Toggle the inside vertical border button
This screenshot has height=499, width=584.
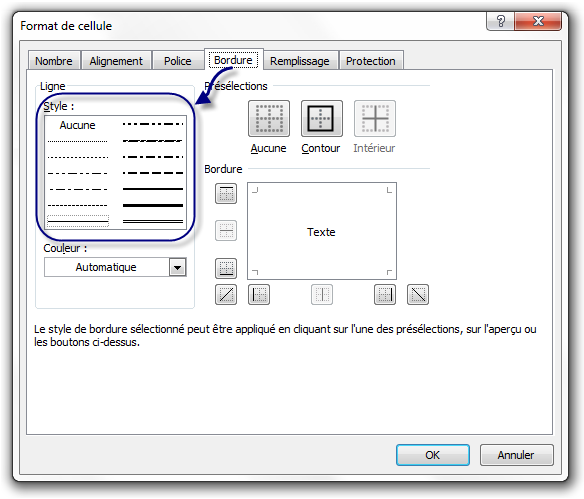pos(322,295)
